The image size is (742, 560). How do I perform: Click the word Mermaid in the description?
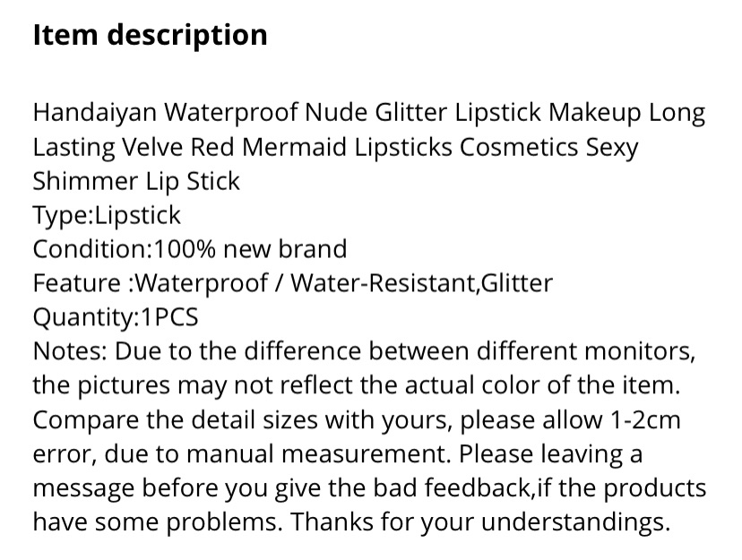click(x=294, y=147)
